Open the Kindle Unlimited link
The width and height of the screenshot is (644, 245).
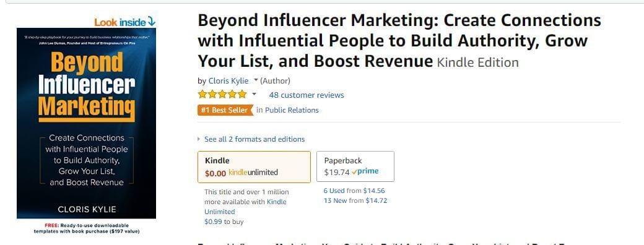(245, 207)
